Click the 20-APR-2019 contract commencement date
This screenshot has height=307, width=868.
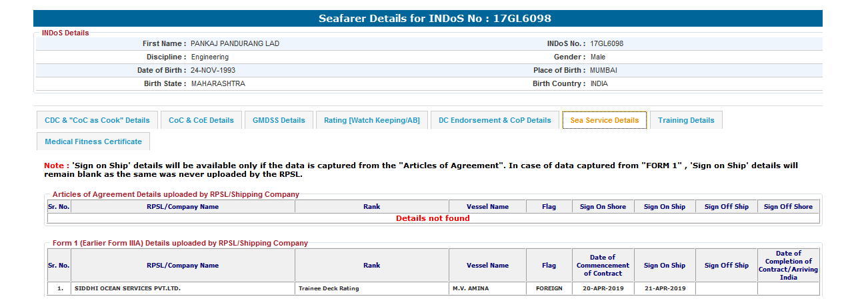(x=603, y=288)
